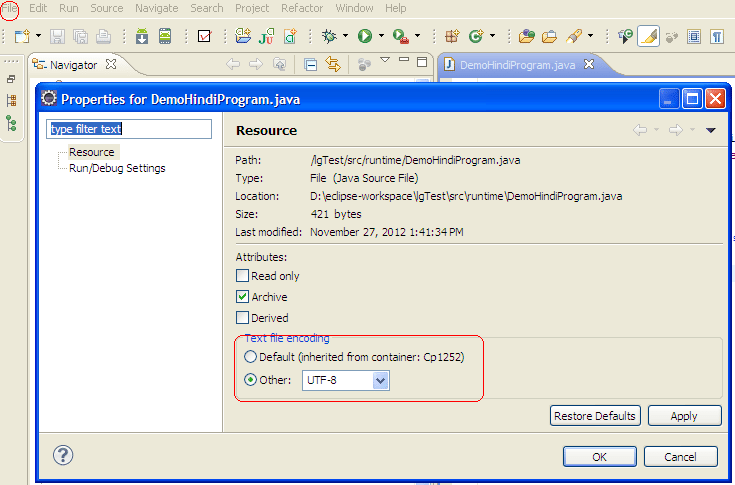Enable the Derived checkbox
The image size is (735, 485).
242,318
